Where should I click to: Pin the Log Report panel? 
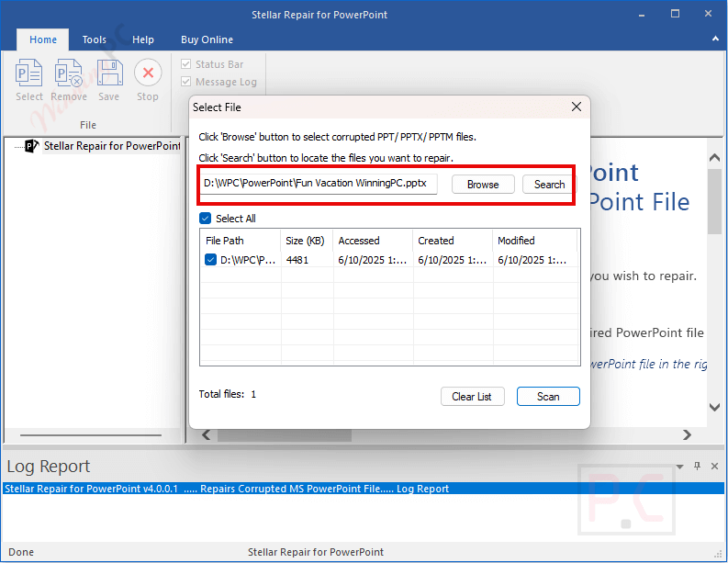point(697,466)
